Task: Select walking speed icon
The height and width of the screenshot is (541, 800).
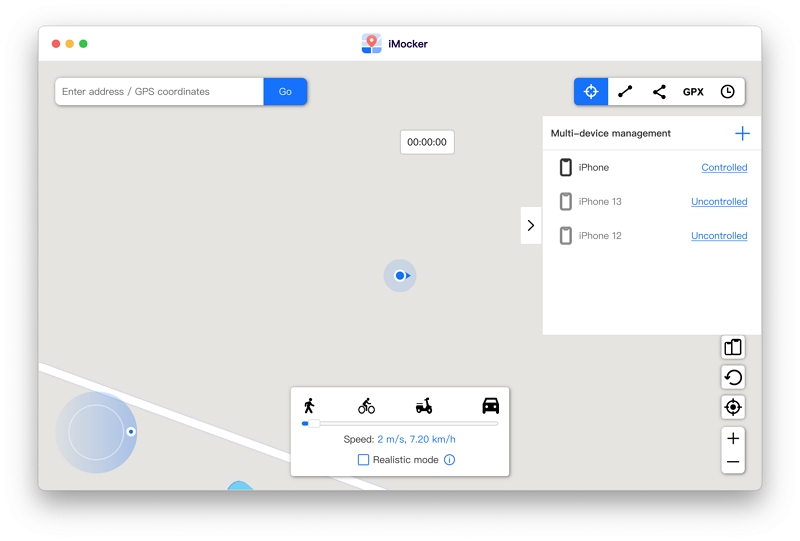Action: coord(309,406)
